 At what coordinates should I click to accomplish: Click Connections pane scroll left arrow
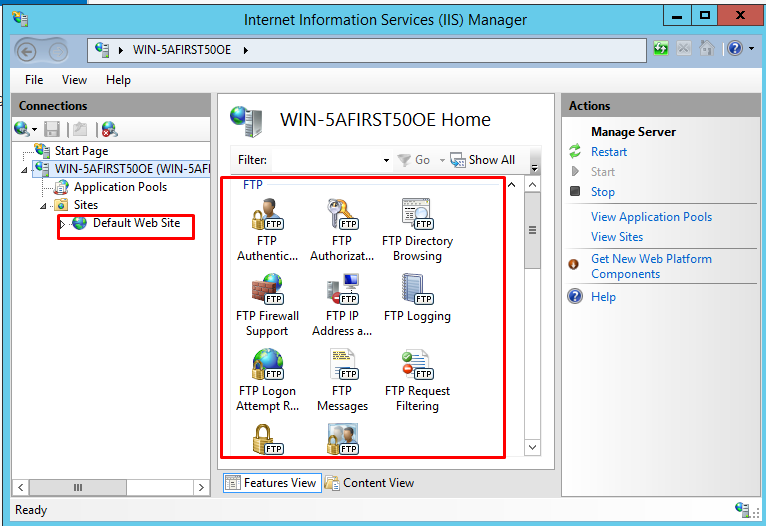pyautogui.click(x=21, y=487)
